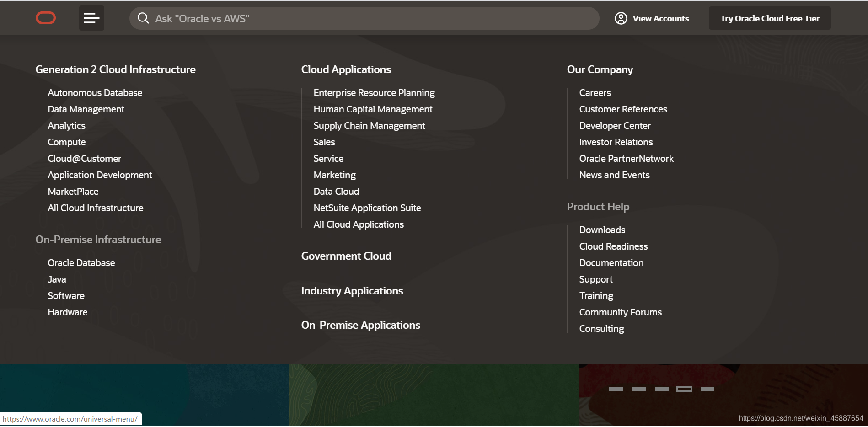868x427 pixels.
Task: Click the red Oracle logo
Action: pos(46,18)
